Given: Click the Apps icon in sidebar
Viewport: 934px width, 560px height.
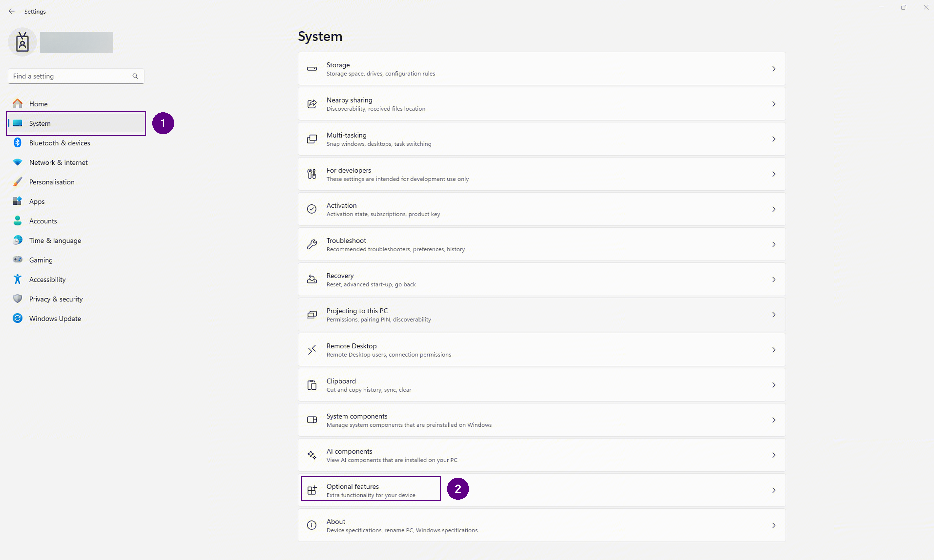Looking at the screenshot, I should 17,201.
